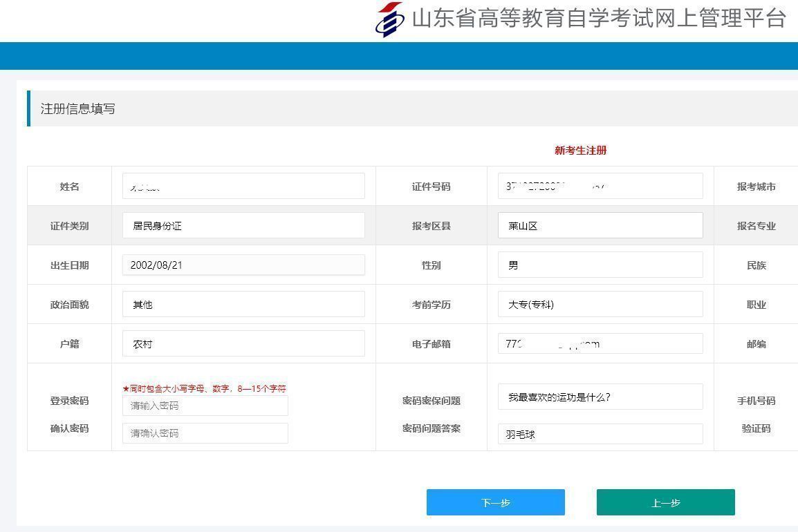Screen dimensions: 798x532
Task: Click the 姓名 name input field
Action: click(x=243, y=185)
